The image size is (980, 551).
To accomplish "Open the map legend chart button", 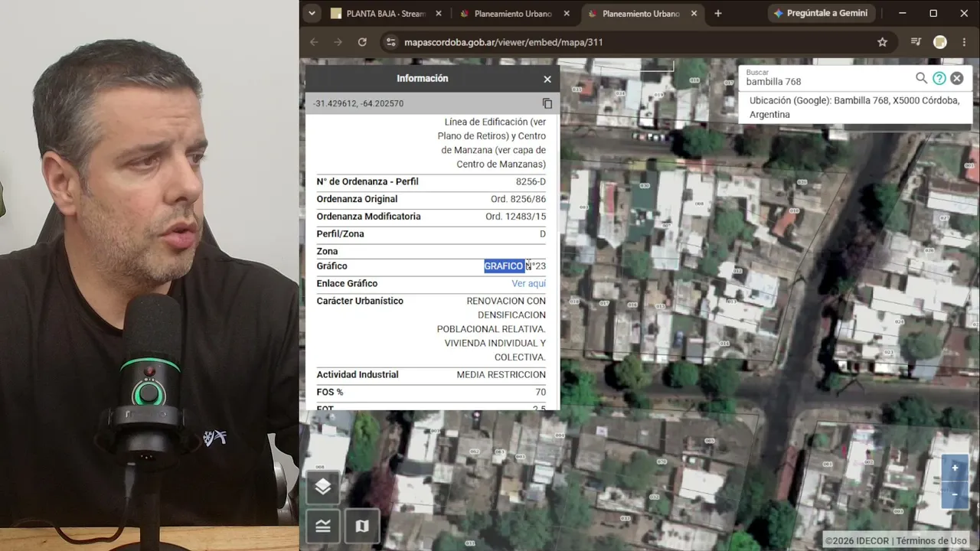I will pyautogui.click(x=323, y=526).
